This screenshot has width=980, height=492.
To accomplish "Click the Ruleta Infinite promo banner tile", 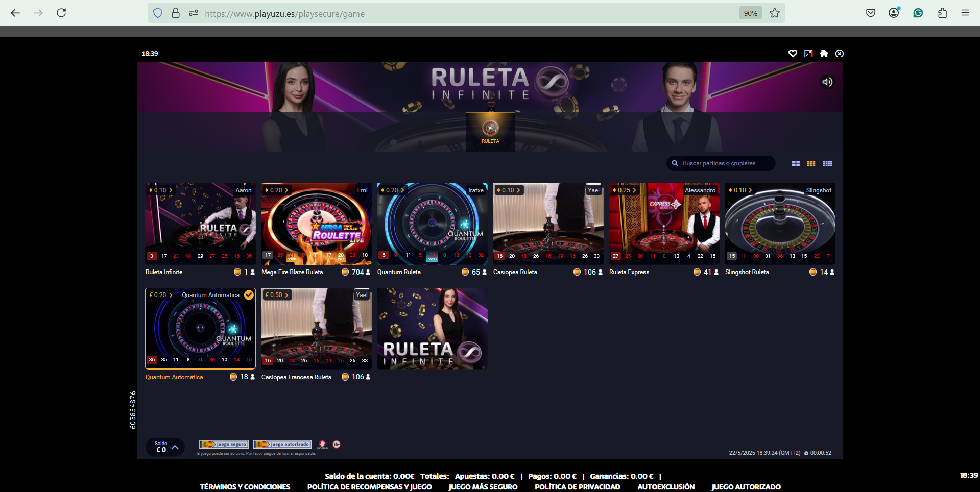I will pos(432,328).
